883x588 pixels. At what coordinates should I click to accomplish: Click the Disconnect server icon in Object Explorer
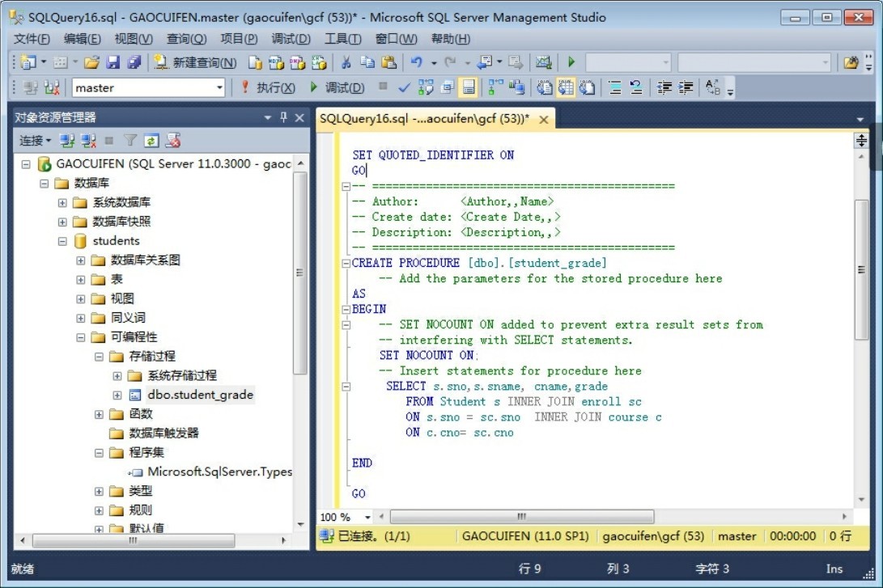click(89, 141)
